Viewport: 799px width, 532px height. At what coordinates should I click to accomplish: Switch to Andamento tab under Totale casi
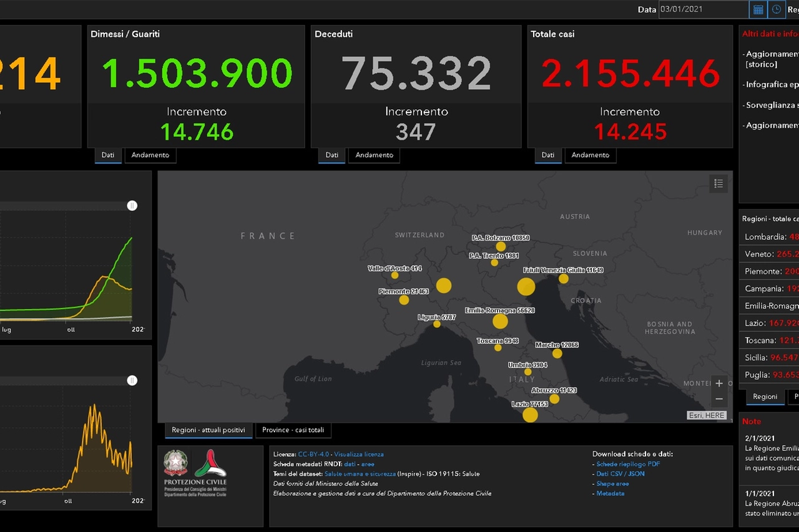click(x=591, y=155)
